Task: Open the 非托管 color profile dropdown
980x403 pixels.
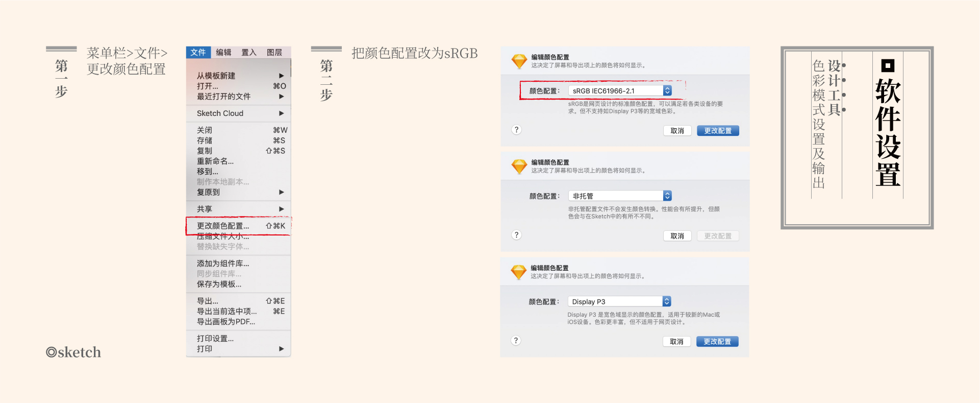Action: tap(620, 196)
